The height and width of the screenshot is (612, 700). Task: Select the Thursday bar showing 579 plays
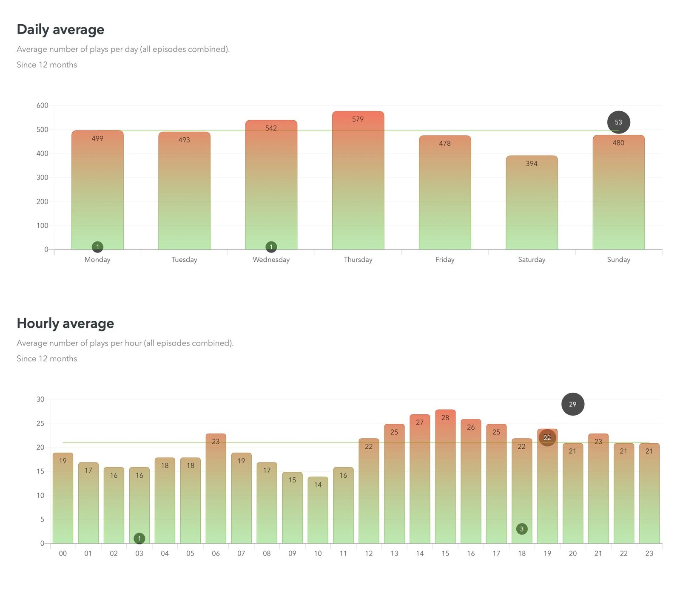(x=358, y=183)
